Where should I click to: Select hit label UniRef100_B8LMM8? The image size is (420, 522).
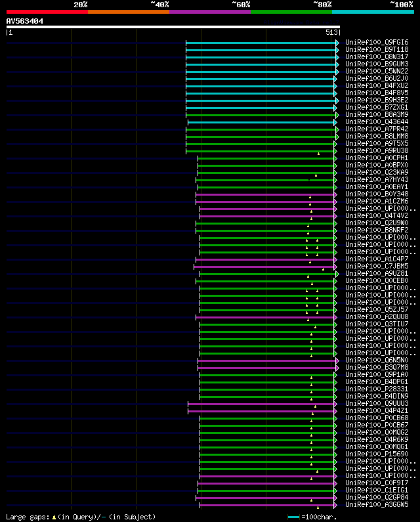(377, 136)
